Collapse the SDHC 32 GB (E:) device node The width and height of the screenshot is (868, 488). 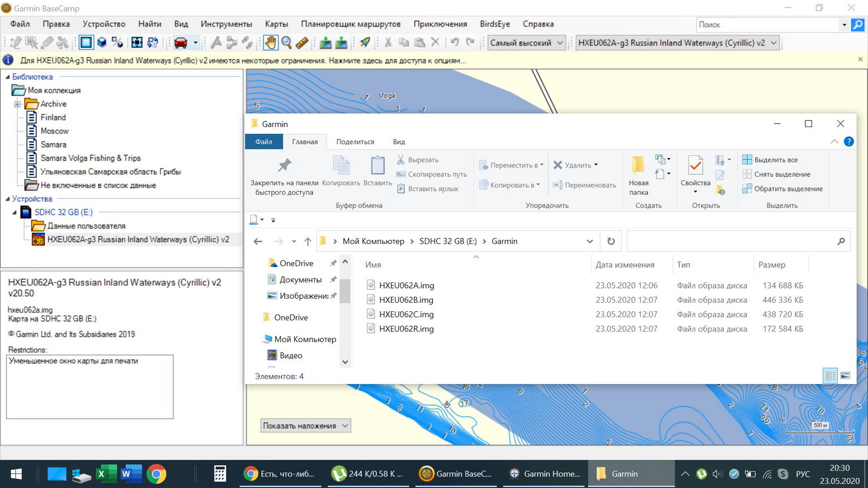[15, 212]
